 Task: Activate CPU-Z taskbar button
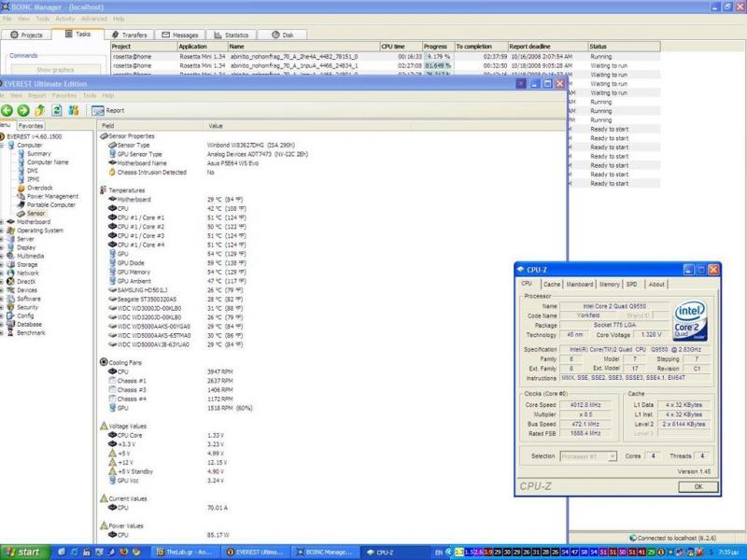point(393,553)
